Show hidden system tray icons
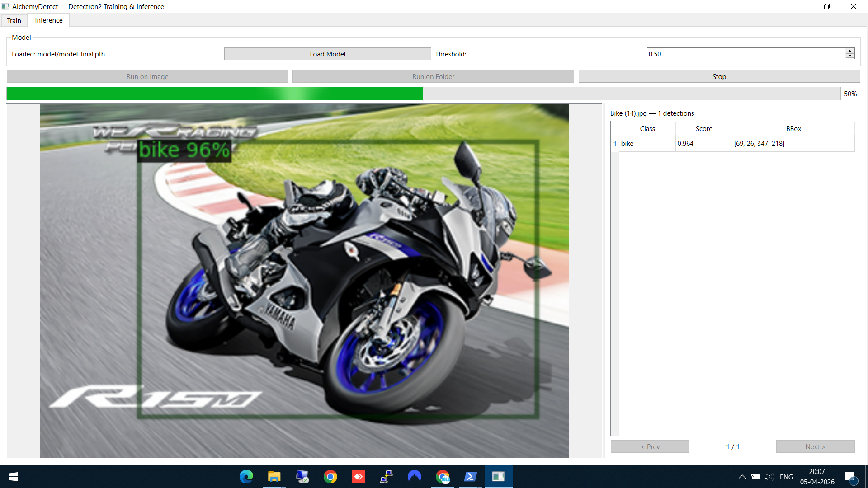This screenshot has height=488, width=868. (x=742, y=477)
